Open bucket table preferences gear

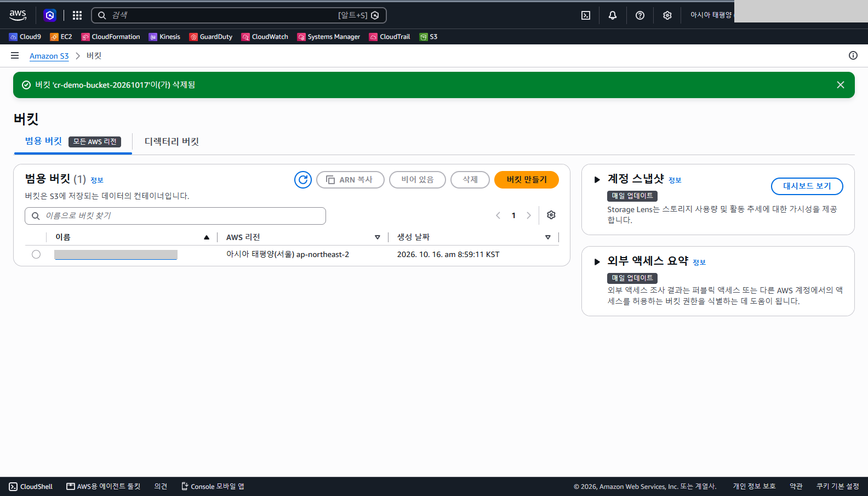[x=551, y=215]
